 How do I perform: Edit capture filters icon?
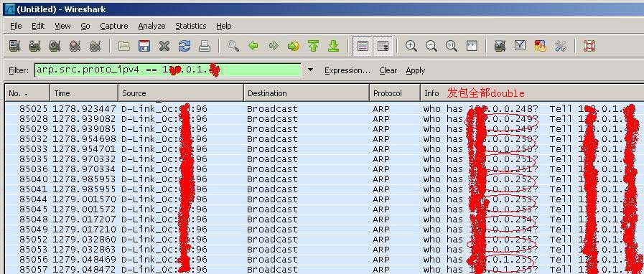500,46
